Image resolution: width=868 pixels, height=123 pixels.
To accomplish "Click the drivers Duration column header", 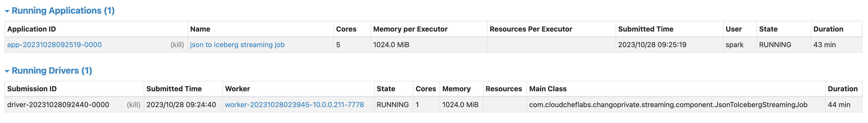I will pyautogui.click(x=843, y=89).
